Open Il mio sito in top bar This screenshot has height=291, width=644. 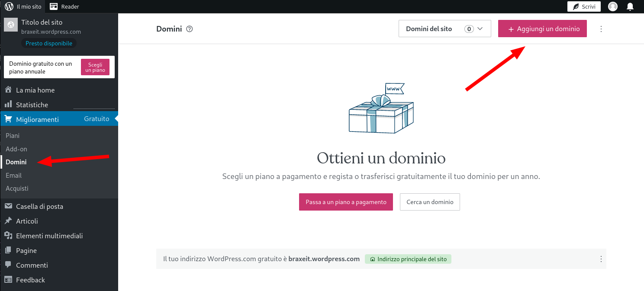23,6
